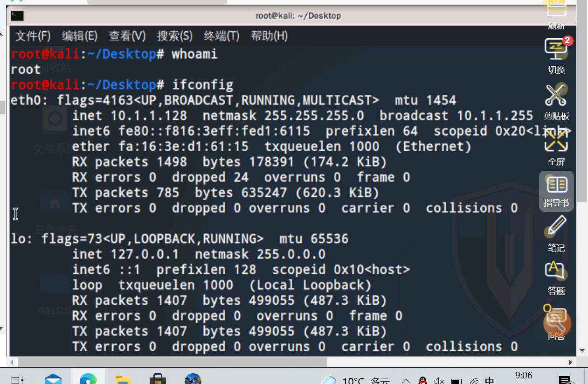The image size is (588, 384).
Task: Click the 'dropped 24' value
Action: click(210, 177)
